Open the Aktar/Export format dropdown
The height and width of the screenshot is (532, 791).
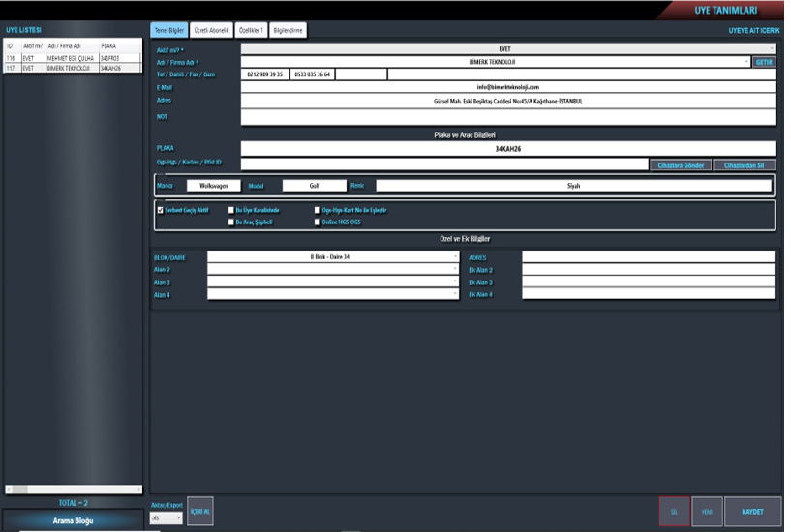tap(179, 518)
